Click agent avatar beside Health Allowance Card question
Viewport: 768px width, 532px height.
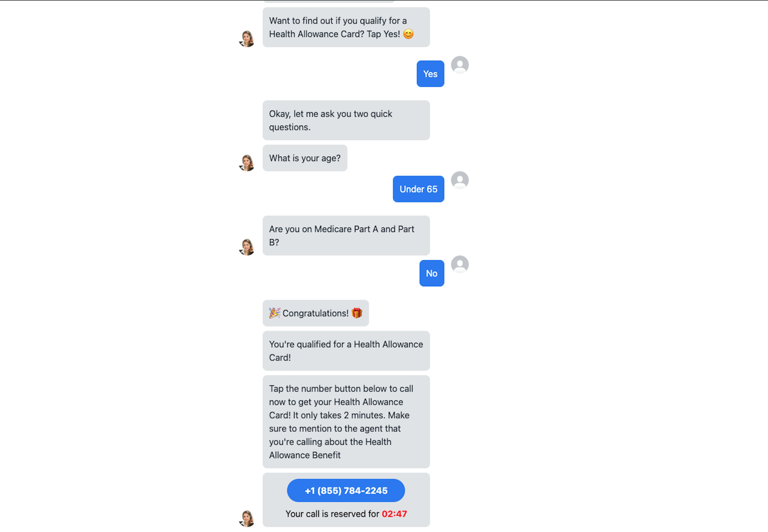(247, 39)
